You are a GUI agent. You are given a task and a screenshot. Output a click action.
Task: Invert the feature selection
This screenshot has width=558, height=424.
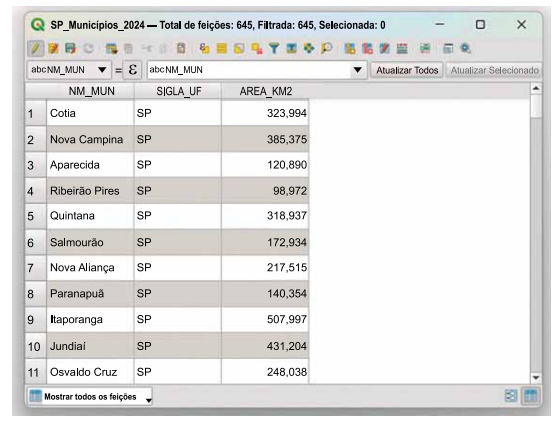click(x=239, y=48)
